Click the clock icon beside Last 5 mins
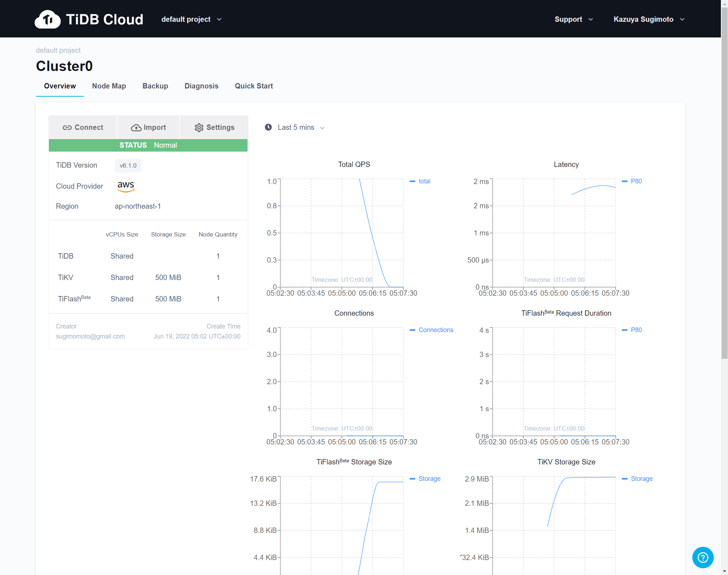This screenshot has height=575, width=728. [268, 127]
